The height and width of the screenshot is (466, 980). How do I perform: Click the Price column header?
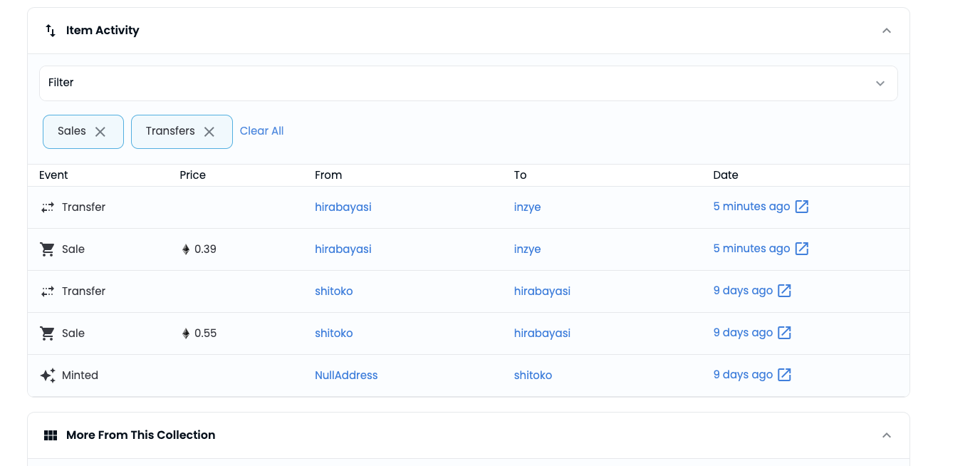192,175
